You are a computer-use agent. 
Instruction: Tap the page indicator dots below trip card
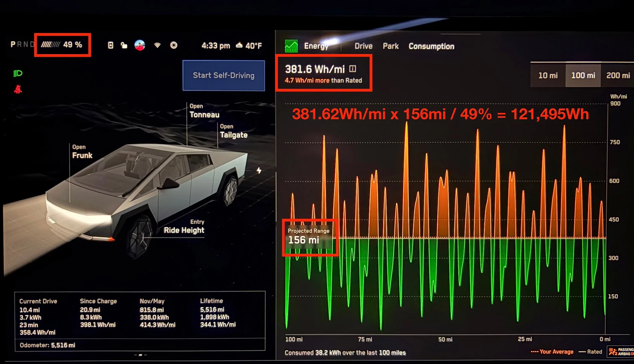tap(140, 355)
